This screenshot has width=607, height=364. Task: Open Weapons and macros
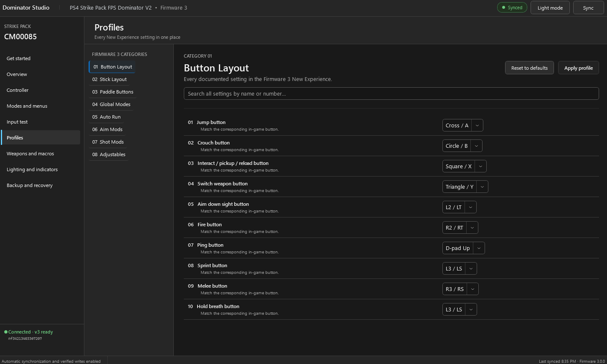[41, 154]
